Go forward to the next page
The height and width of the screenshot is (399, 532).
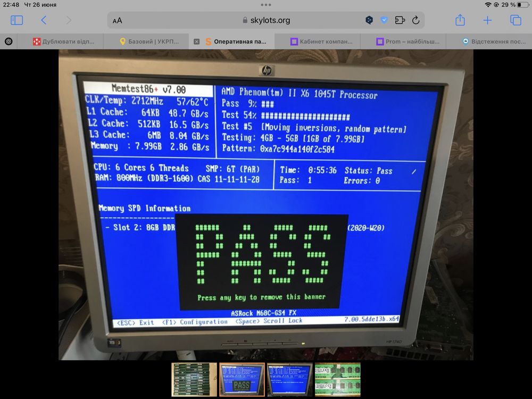(69, 20)
